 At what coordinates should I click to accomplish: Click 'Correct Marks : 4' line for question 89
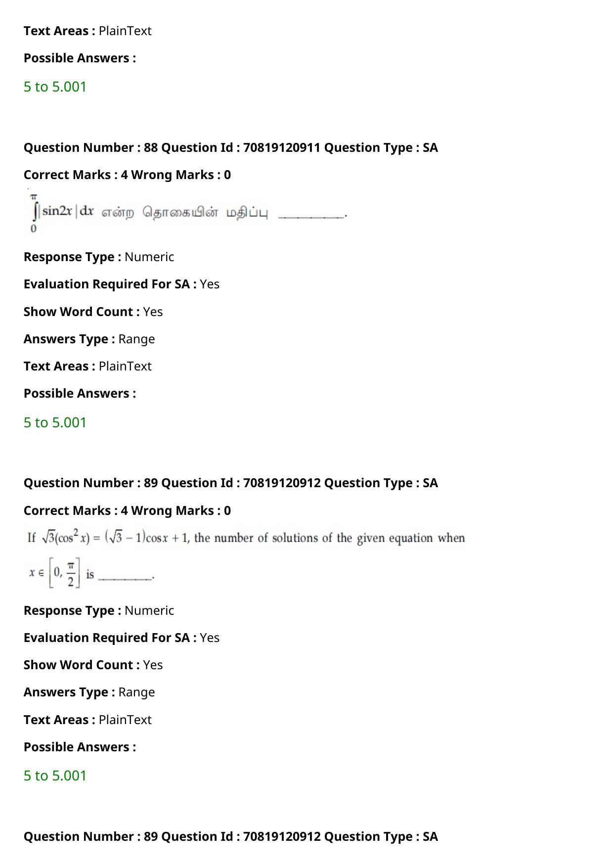[127, 510]
